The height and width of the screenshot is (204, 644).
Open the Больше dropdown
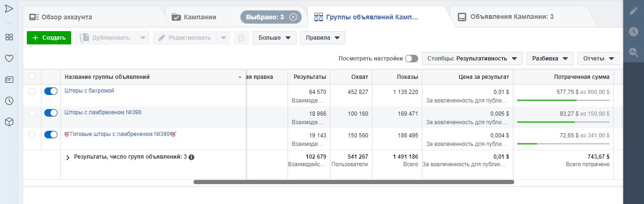pos(274,38)
